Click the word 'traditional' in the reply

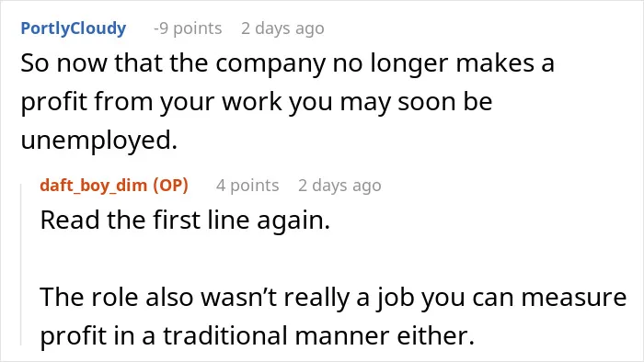[x=225, y=335]
